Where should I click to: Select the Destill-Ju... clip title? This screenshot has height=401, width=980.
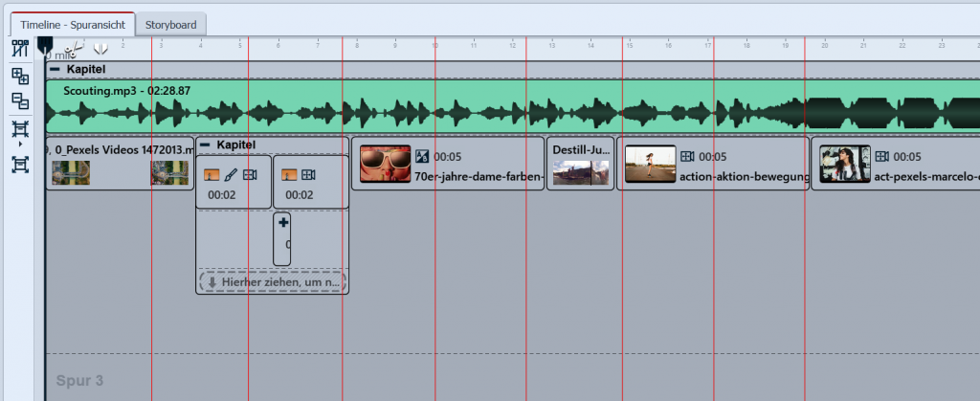580,150
